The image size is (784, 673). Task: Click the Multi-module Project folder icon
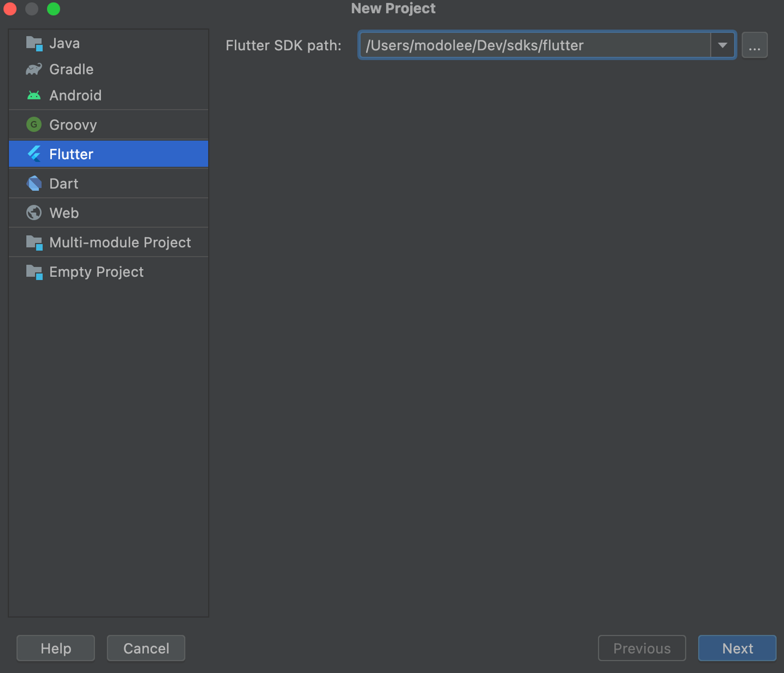pyautogui.click(x=34, y=243)
